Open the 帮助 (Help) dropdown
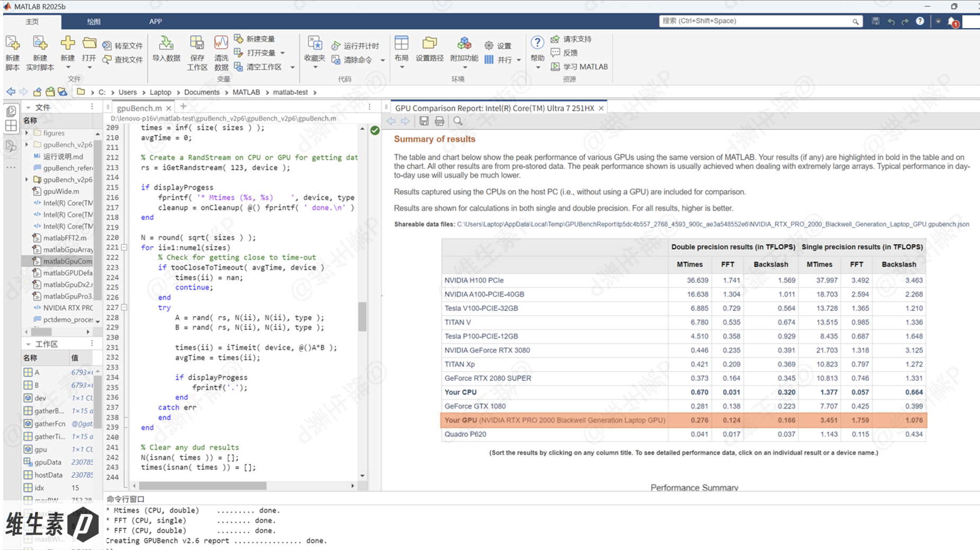980x550 pixels. [x=537, y=68]
